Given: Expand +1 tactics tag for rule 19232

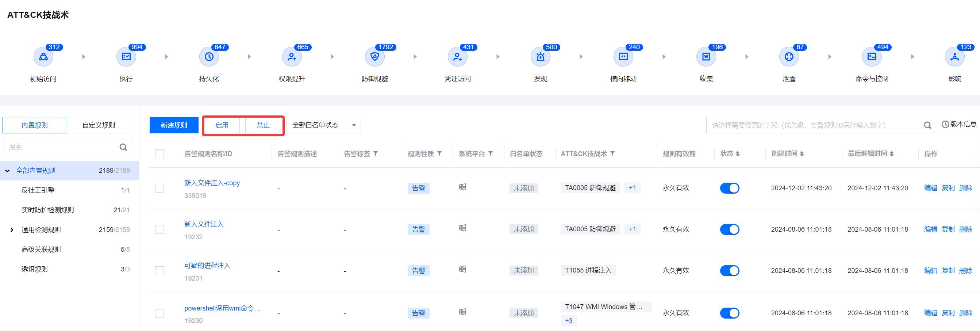Looking at the screenshot, I should [x=632, y=229].
